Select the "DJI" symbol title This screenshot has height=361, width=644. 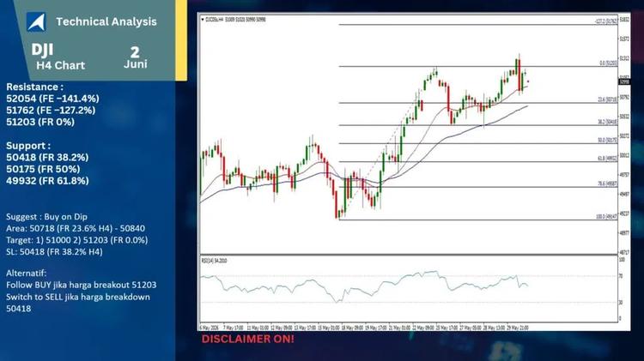point(42,50)
